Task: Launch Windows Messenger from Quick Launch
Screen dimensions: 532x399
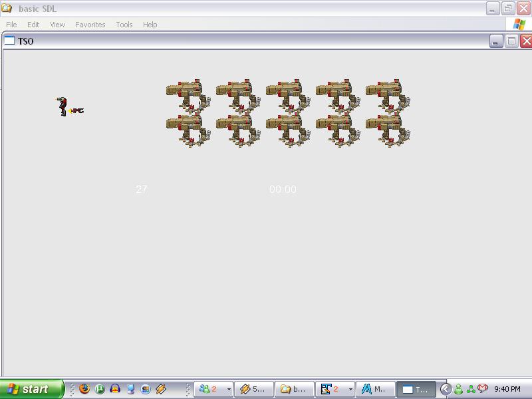Action: coord(129,389)
